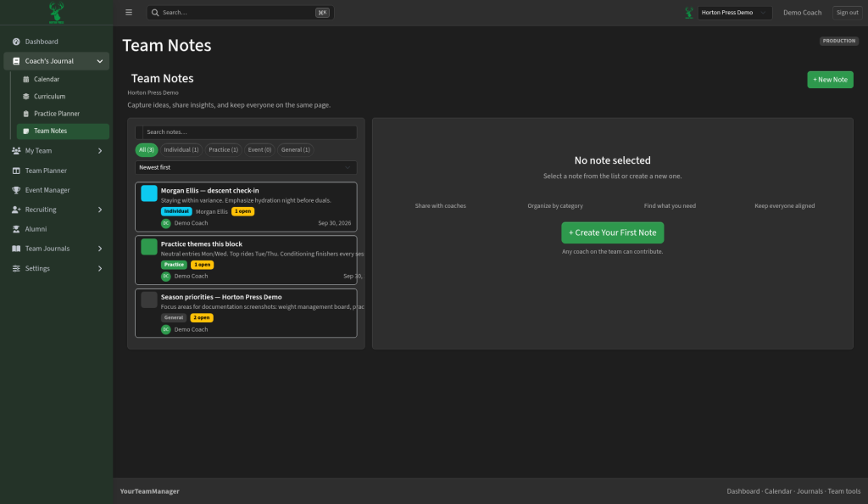Click Create Your First Note button
The width and height of the screenshot is (868, 504).
612,232
